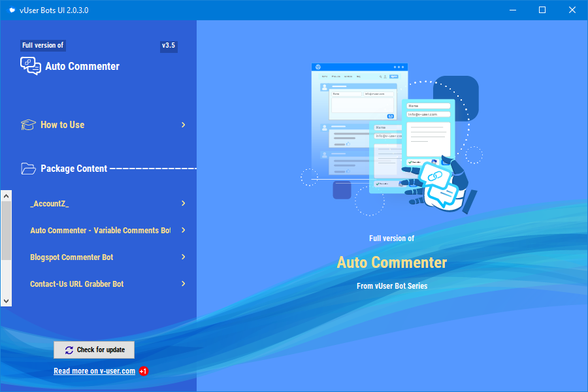Click the vUser app icon in title bar
588x392 pixels.
point(12,10)
